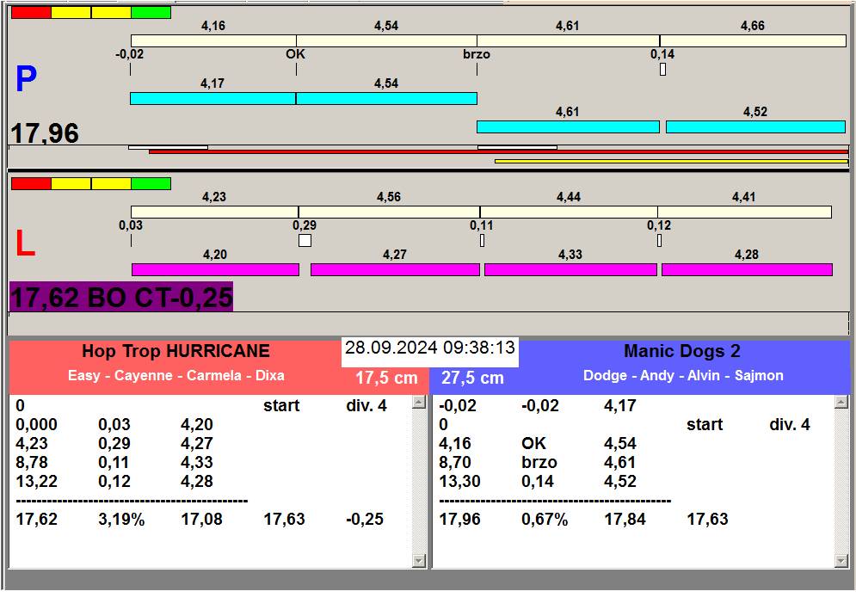The image size is (856, 616).
Task: Select the red L lane letter
Action: 25,245
